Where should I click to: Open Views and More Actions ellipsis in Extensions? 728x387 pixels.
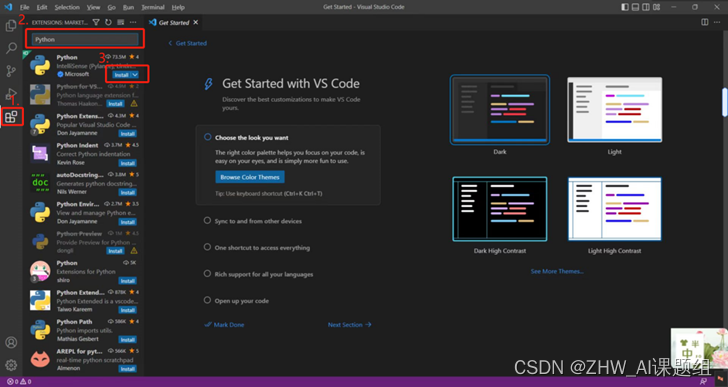pos(133,22)
